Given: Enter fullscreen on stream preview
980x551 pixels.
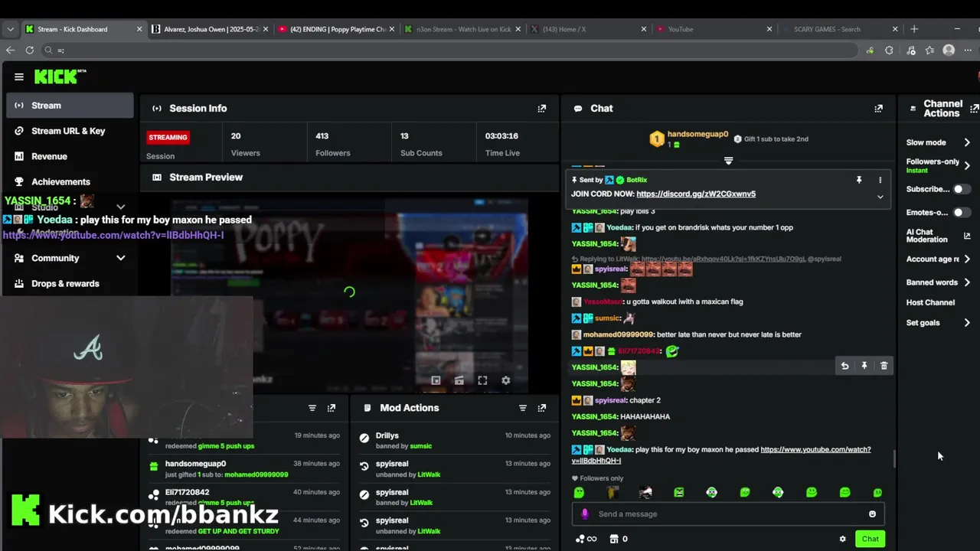Looking at the screenshot, I should click(x=482, y=380).
